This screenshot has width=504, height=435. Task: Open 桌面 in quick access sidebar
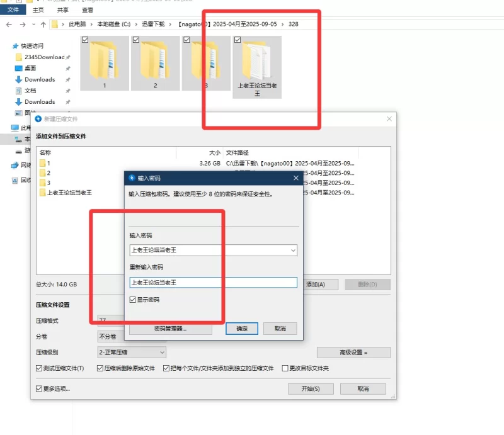(30, 68)
